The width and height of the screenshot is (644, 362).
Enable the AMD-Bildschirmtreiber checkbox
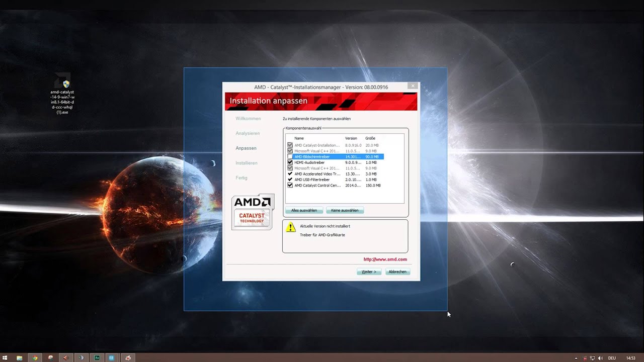pos(290,157)
